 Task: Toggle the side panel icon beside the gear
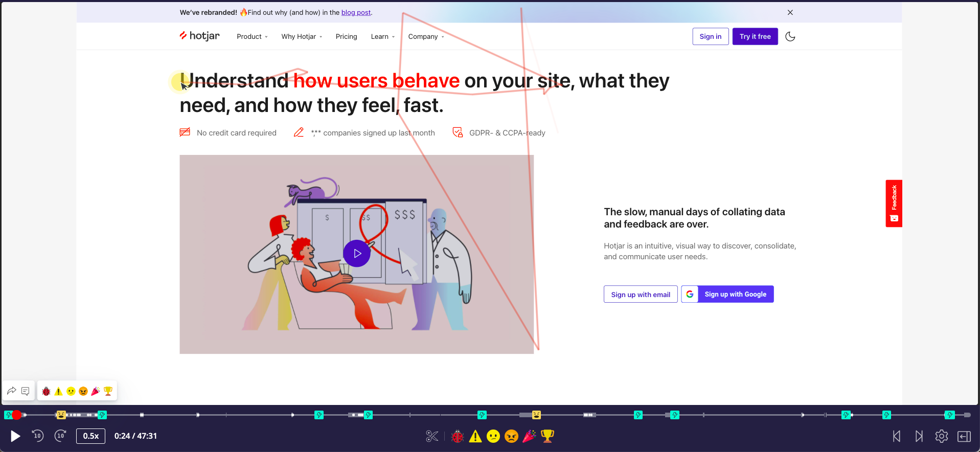pyautogui.click(x=964, y=436)
